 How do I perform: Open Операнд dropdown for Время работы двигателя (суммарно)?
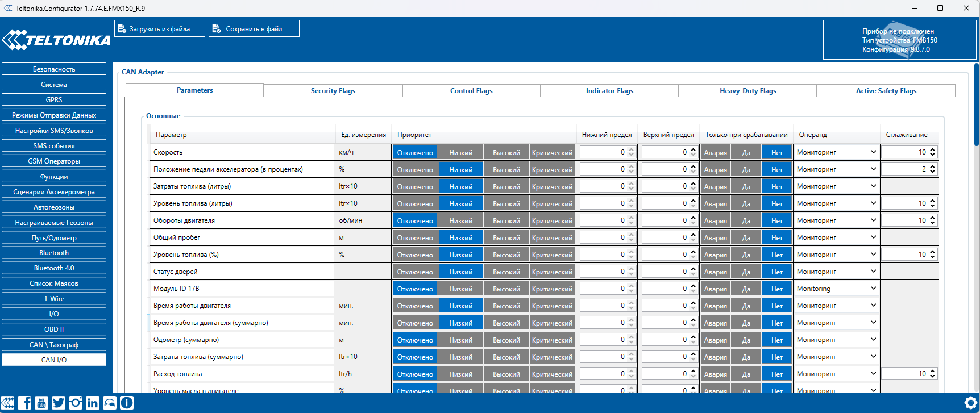tap(836, 323)
